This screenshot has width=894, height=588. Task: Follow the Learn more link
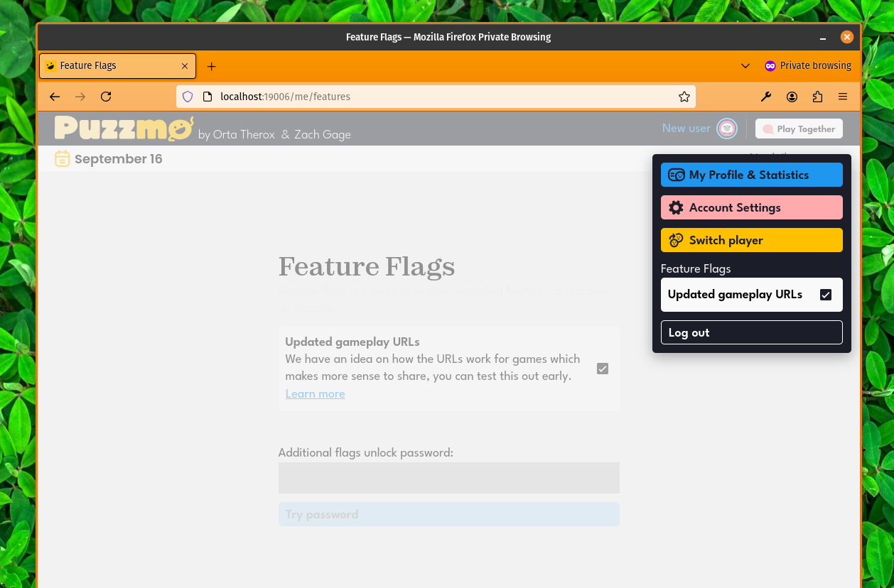pos(315,393)
